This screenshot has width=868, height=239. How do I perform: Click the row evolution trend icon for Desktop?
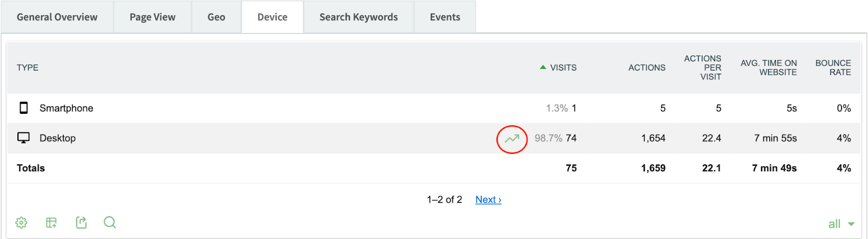(x=512, y=139)
